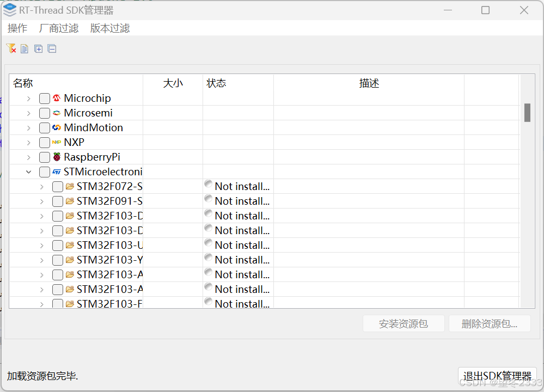Select the RaspberryPi checkbox
This screenshot has width=544, height=392.
click(x=45, y=157)
